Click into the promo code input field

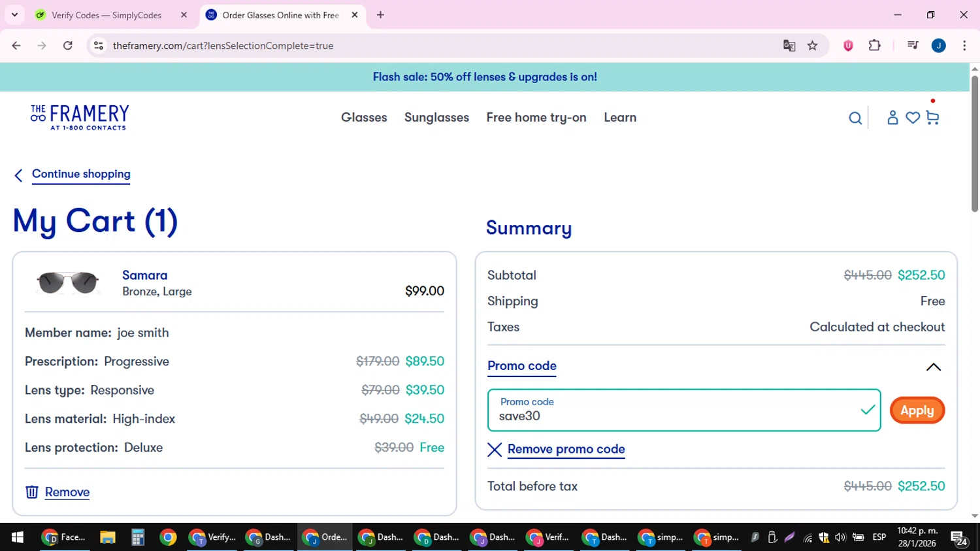click(684, 410)
